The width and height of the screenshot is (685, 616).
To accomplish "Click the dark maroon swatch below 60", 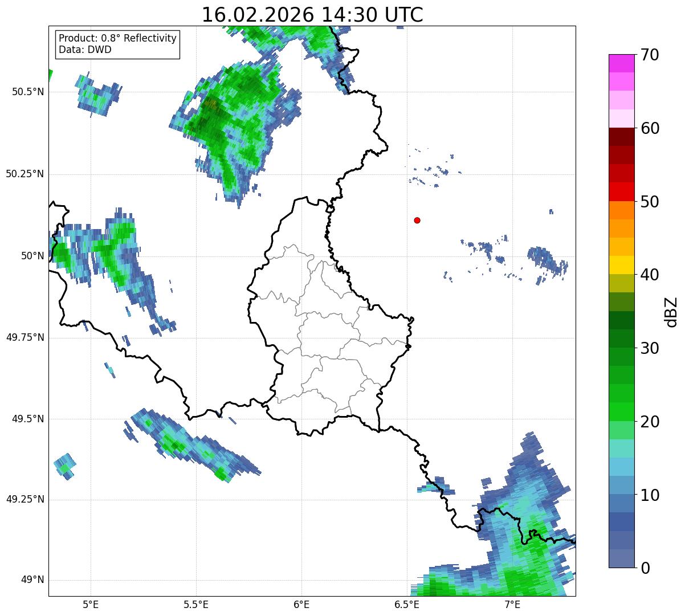I will tap(622, 137).
